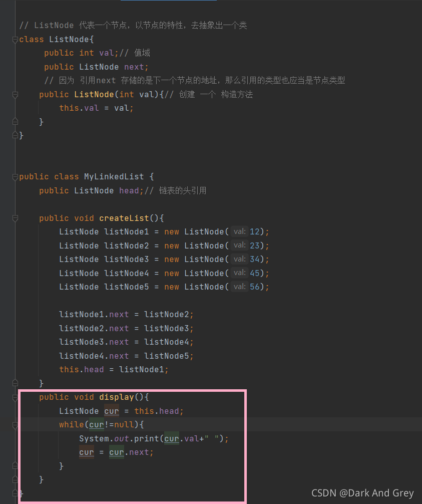
Task: Click 'head' in 'public ListNode head;'
Action: coord(129,190)
